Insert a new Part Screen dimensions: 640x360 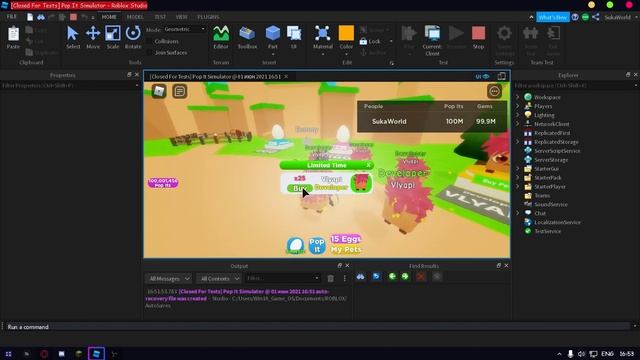pyautogui.click(x=273, y=37)
